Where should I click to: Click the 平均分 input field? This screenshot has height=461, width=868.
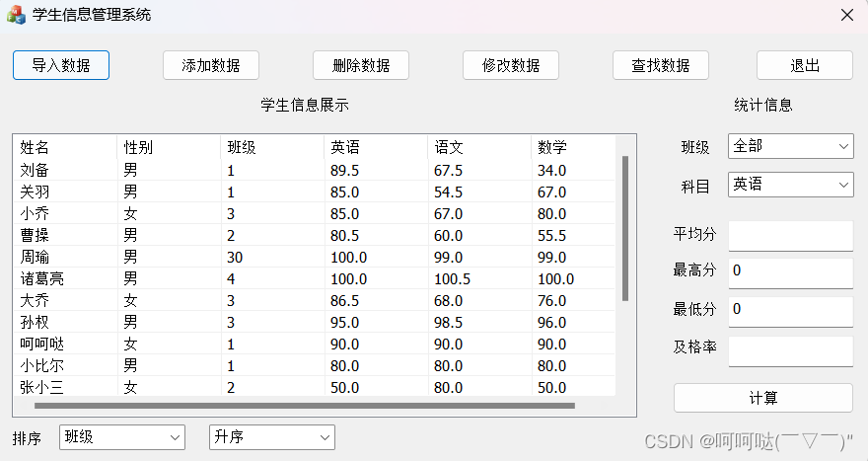(791, 236)
